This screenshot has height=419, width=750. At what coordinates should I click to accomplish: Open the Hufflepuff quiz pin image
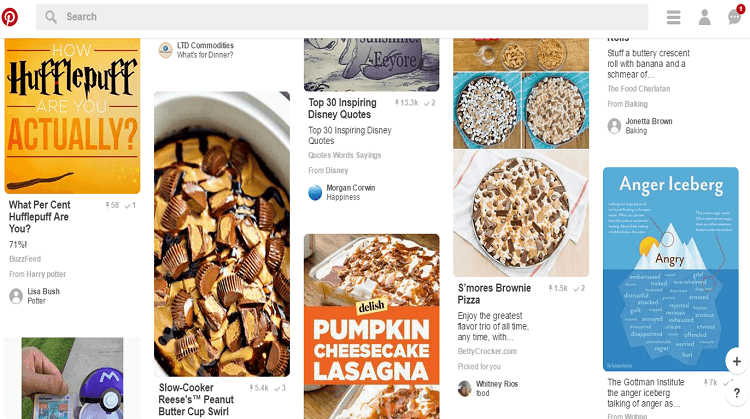tap(72, 116)
